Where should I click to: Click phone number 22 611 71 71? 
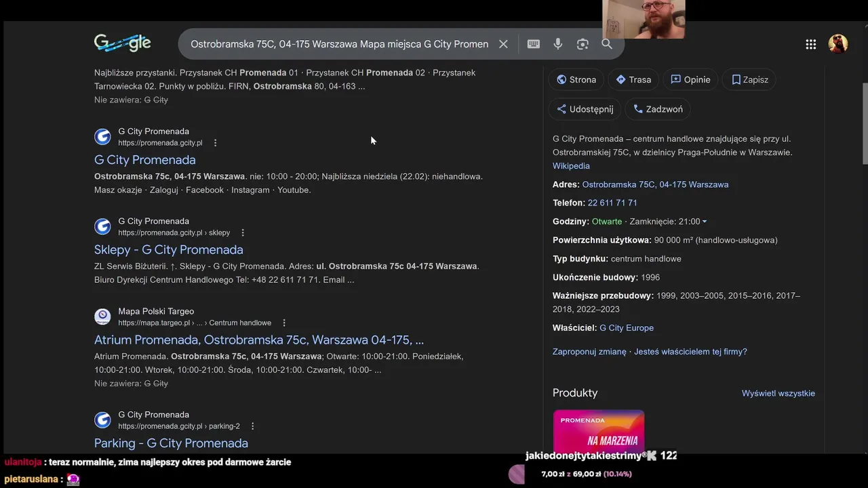point(612,203)
